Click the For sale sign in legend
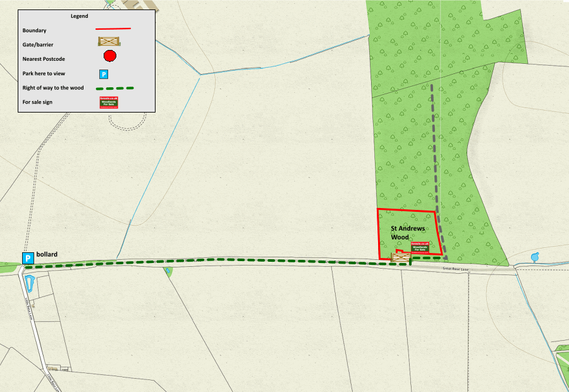Screen dimensions: 569x392 [x=109, y=102]
